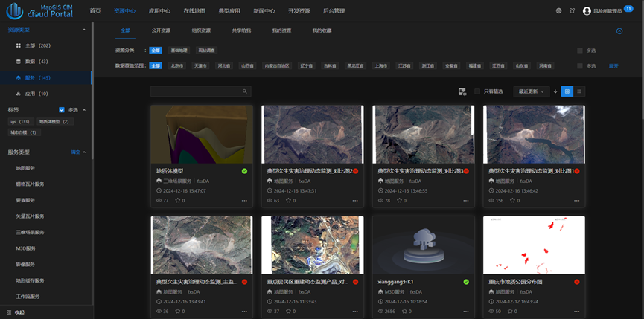Filter by 现状调查 category
This screenshot has width=644, height=319.
(x=206, y=51)
